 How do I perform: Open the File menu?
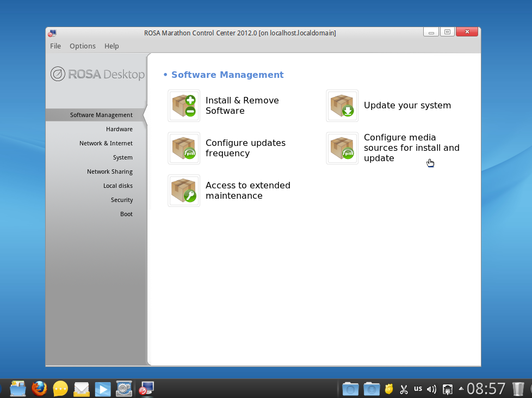coord(55,46)
